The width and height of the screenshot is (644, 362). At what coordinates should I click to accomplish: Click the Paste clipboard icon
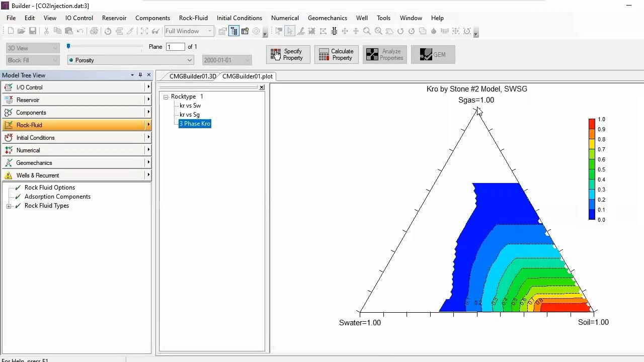(69, 31)
